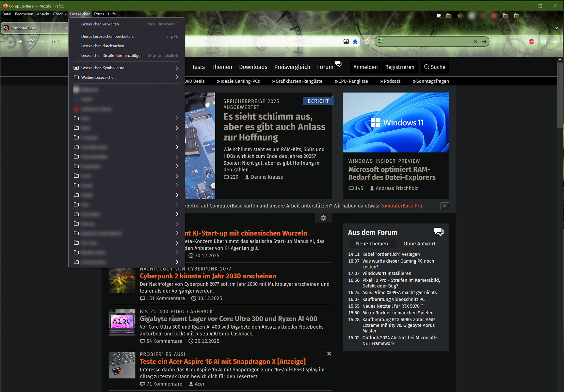Expand the Weitere Lesezeichen submenu arrow
Image resolution: width=564 pixels, height=392 pixels.
point(177,77)
